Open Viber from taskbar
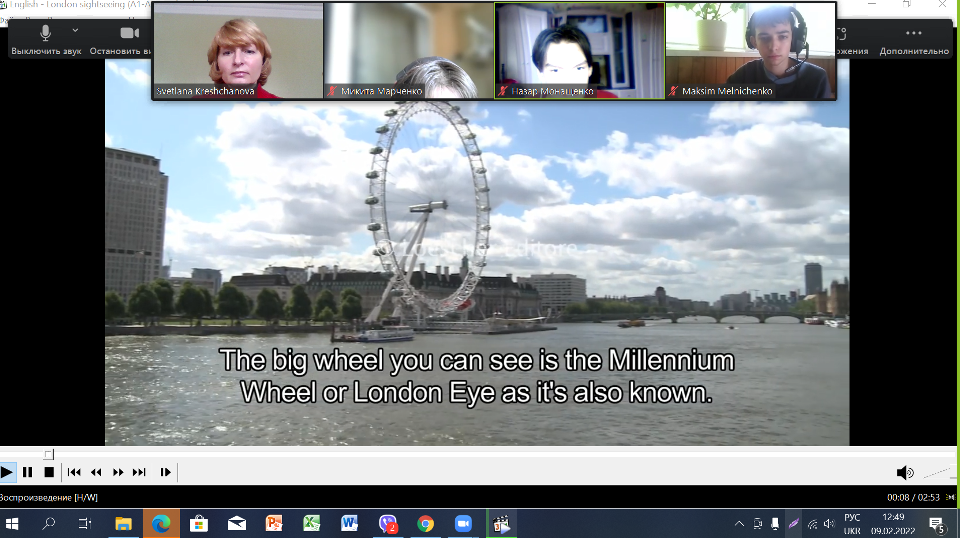Image resolution: width=960 pixels, height=538 pixels. point(388,524)
